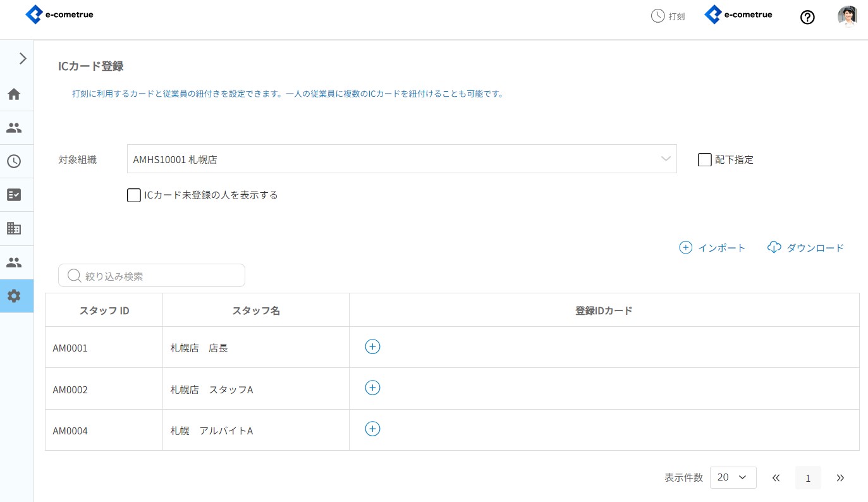Click the help question mark icon
Viewport: 868px width, 502px height.
click(807, 17)
